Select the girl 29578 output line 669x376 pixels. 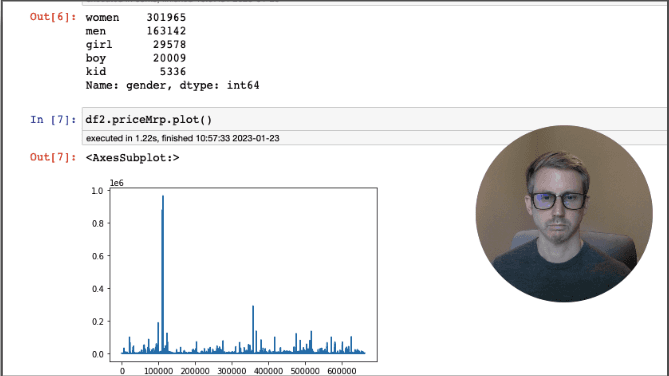[x=136, y=45]
